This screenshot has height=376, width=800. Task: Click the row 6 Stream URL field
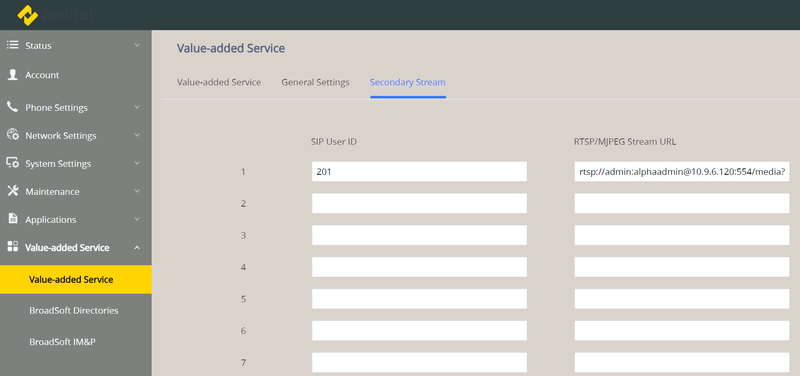coord(682,331)
